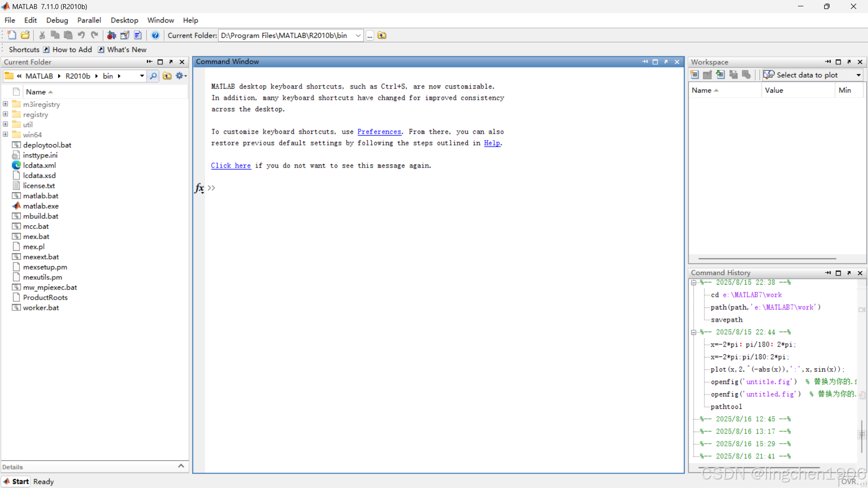
Task: Select the pathtool history entry
Action: pos(726,407)
